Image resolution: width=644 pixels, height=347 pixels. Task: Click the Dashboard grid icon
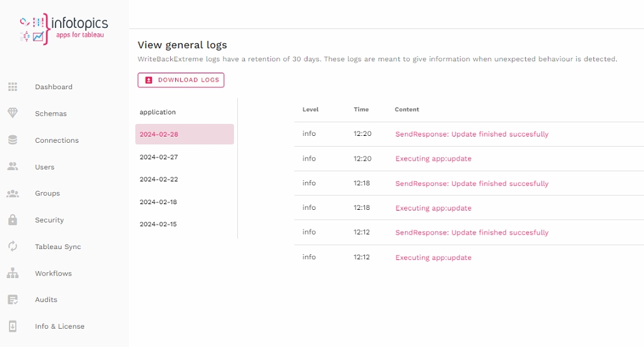click(x=13, y=87)
